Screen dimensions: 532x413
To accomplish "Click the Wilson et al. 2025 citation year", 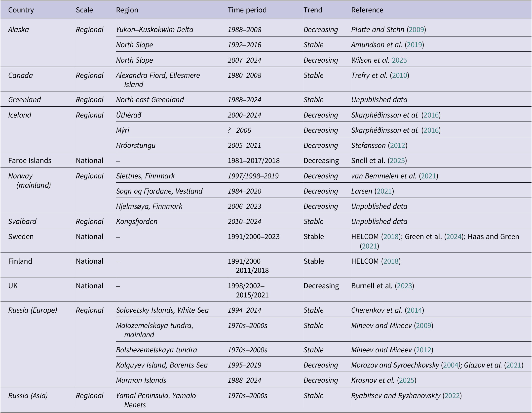I will tap(399, 60).
